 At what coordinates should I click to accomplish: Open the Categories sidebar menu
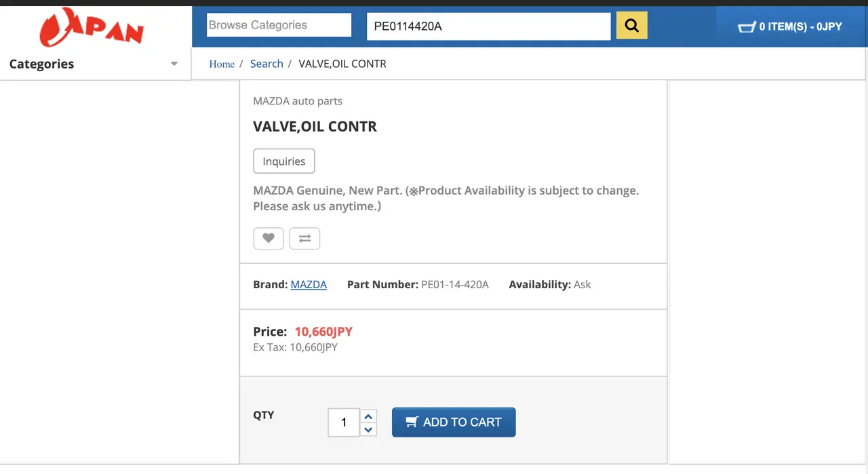coord(42,64)
